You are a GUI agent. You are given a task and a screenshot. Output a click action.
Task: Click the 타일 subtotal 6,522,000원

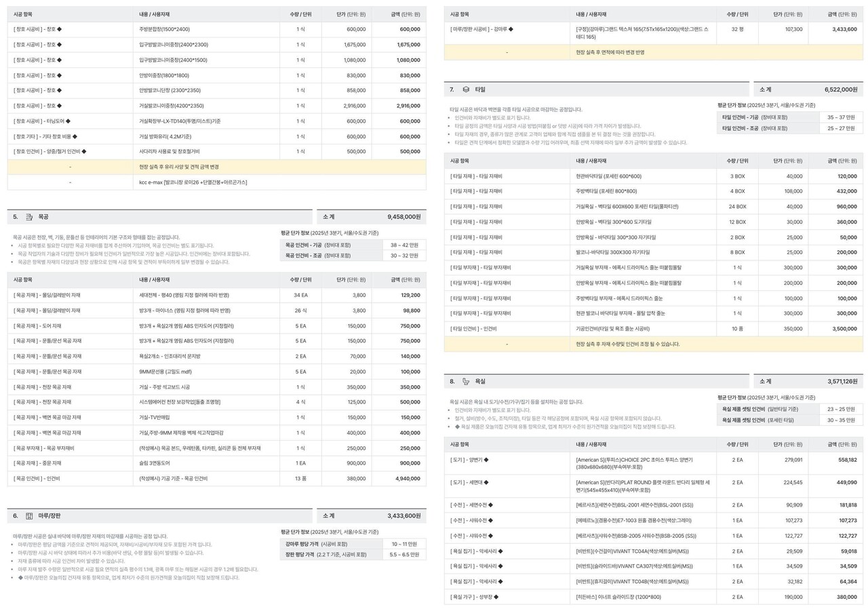pos(841,90)
